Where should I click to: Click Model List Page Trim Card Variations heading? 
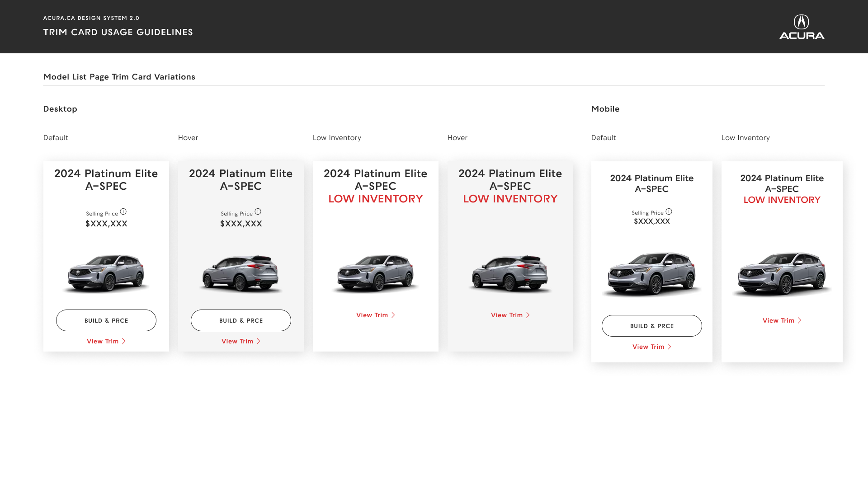[119, 77]
